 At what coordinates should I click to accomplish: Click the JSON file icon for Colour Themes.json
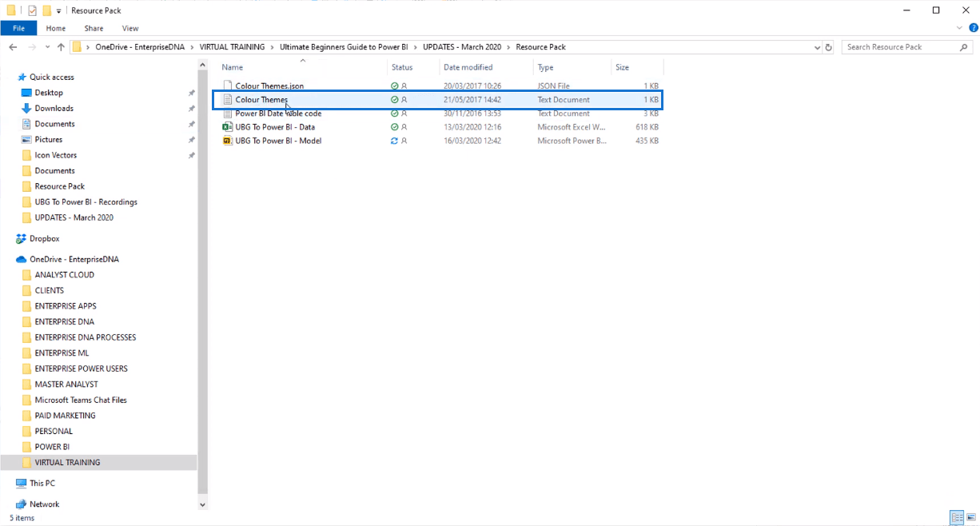point(227,86)
